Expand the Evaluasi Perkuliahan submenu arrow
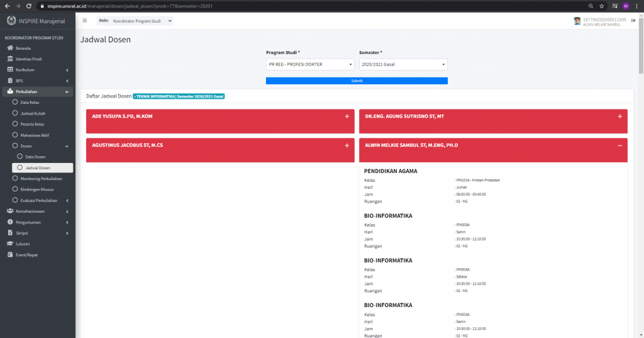The width and height of the screenshot is (644, 338). click(67, 201)
